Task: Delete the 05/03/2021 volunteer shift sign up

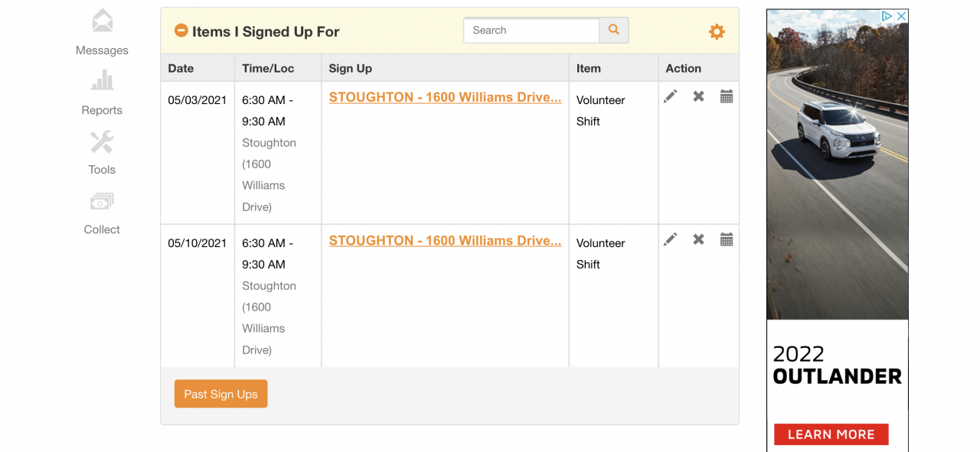Action: (x=698, y=96)
